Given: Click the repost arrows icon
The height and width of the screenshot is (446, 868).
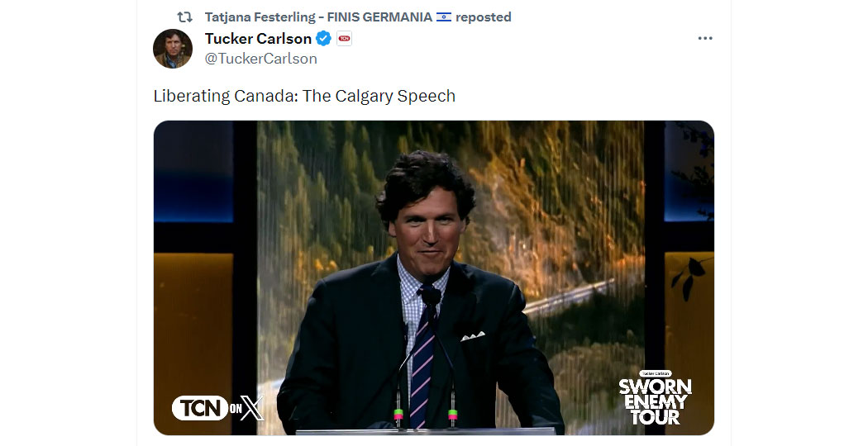Looking at the screenshot, I should click(184, 17).
